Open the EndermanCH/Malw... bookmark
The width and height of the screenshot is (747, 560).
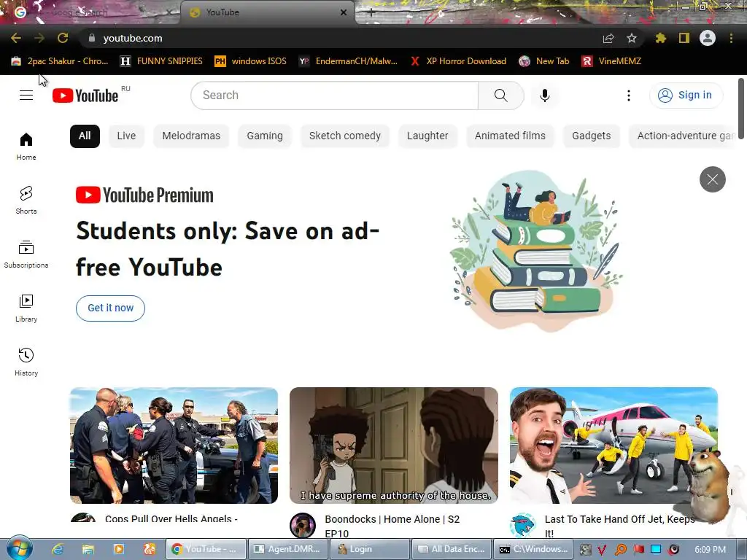click(348, 61)
